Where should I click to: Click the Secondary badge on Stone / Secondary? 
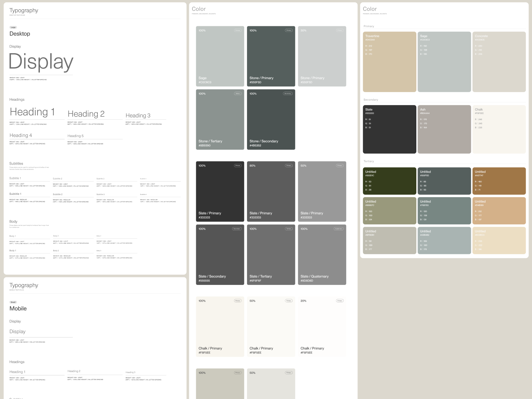coord(288,94)
